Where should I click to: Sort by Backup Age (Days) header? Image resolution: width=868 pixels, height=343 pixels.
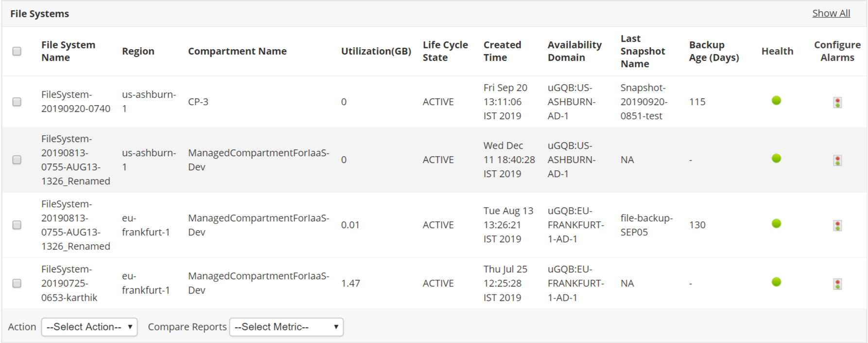(x=713, y=51)
